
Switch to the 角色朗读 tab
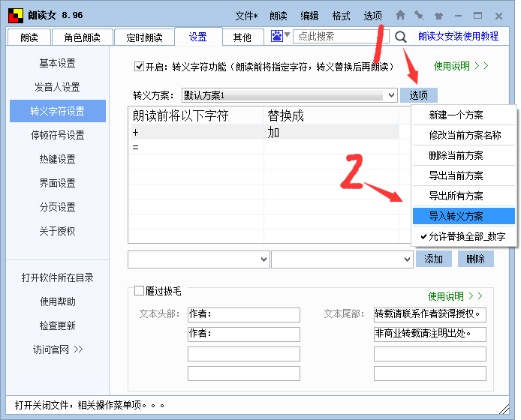(x=87, y=37)
